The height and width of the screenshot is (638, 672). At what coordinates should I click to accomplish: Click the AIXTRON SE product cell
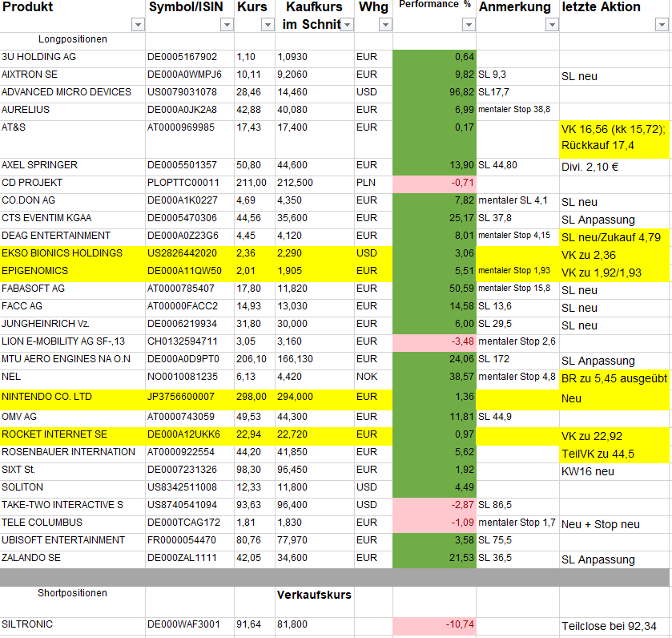pos(72,76)
